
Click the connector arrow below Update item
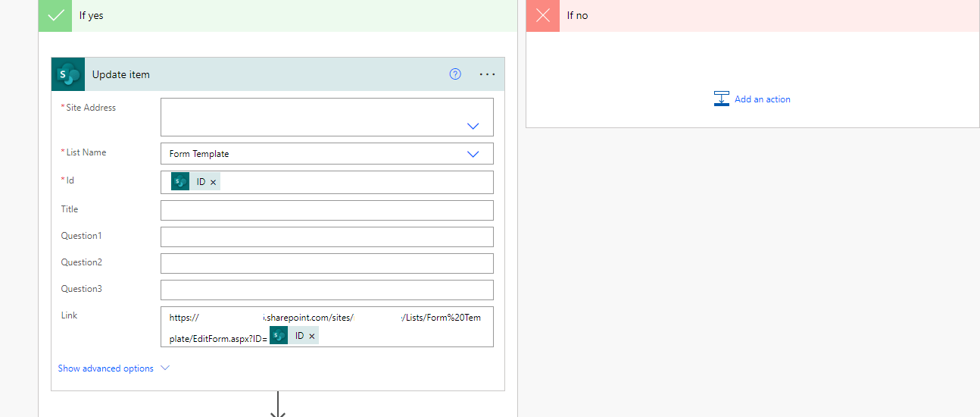278,404
